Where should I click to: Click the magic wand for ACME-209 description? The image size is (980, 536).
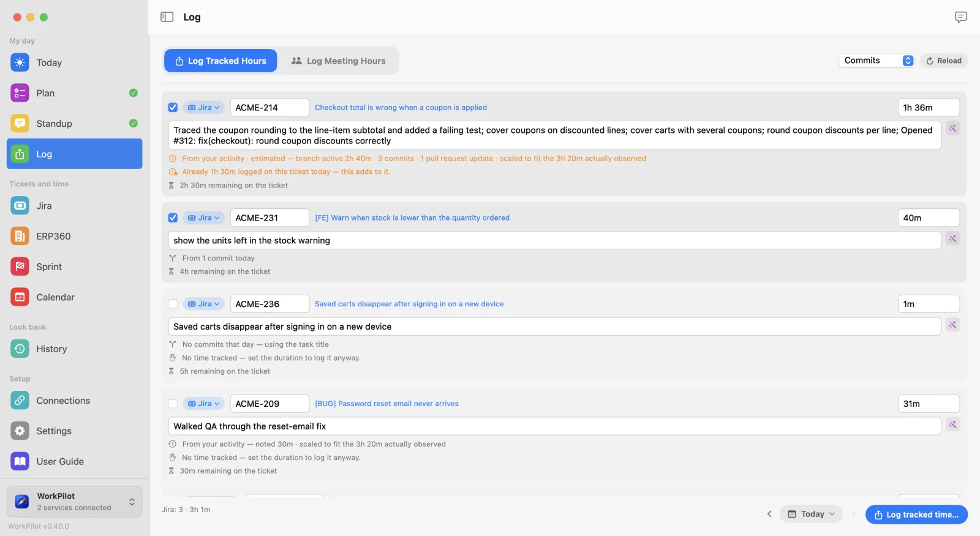[952, 425]
